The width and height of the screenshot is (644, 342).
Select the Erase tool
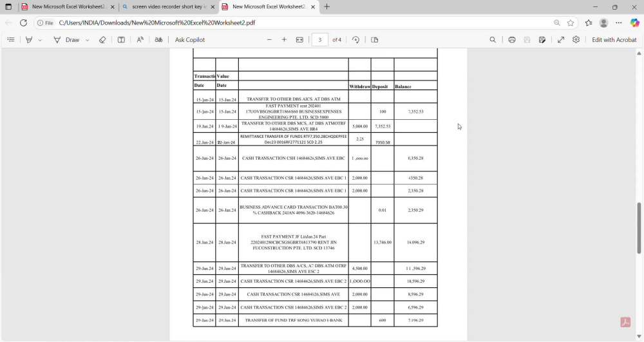[x=102, y=40]
